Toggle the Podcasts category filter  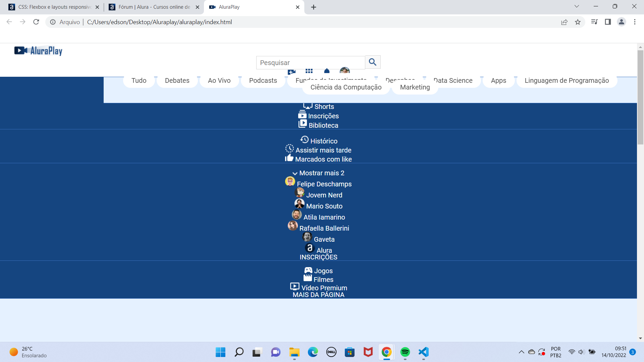pos(263,80)
